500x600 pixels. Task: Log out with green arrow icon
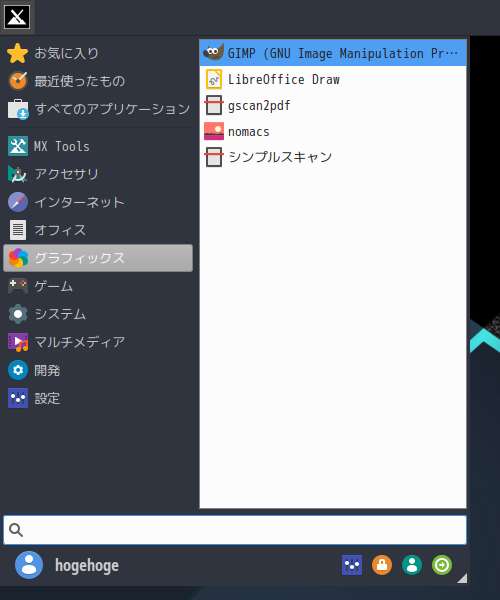[442, 565]
